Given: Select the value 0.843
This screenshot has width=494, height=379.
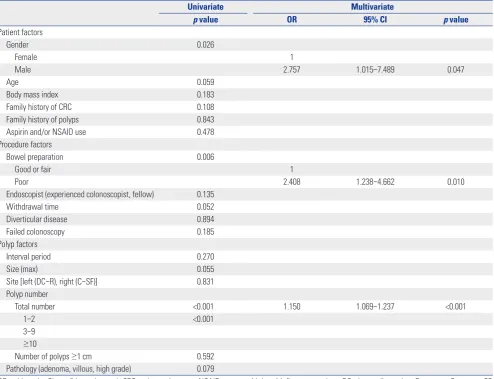Looking at the screenshot, I should 205,119.
